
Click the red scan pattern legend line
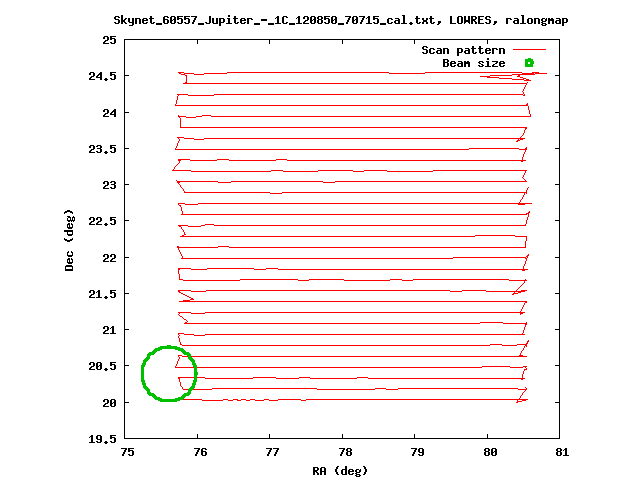tap(529, 50)
